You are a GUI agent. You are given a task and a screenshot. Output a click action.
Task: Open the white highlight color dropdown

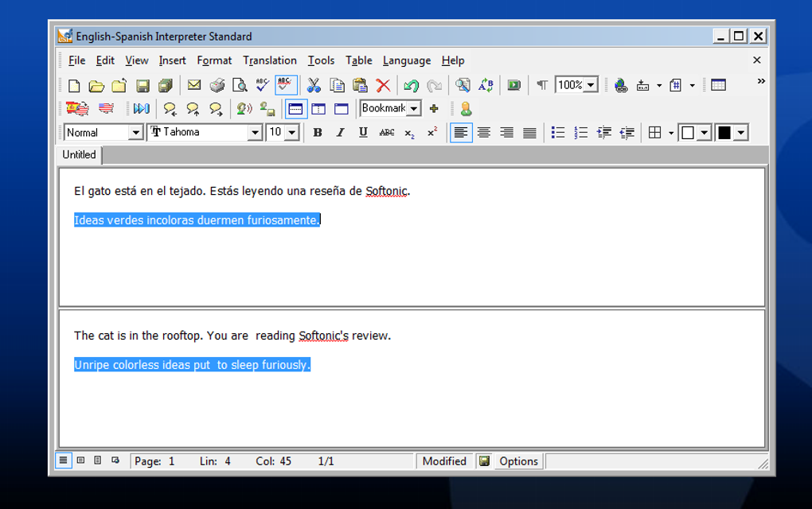[x=705, y=133]
